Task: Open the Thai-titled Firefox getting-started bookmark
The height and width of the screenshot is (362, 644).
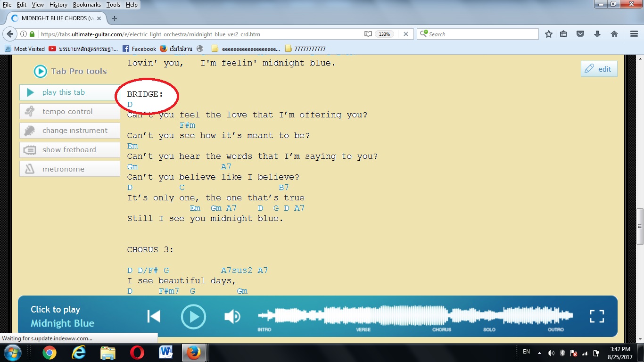Action: 176,49
